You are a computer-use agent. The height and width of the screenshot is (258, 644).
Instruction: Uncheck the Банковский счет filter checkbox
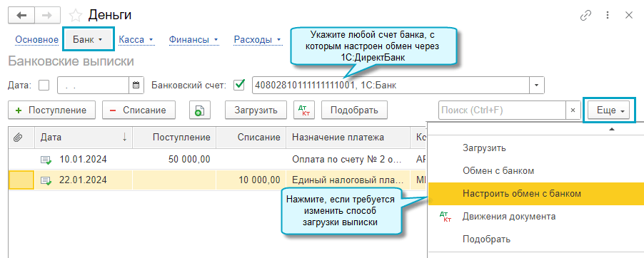tap(238, 86)
